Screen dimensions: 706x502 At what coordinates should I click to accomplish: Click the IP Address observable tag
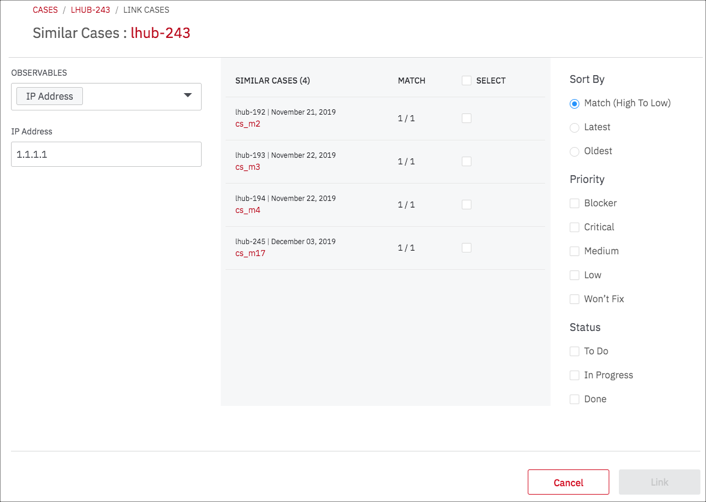click(50, 96)
